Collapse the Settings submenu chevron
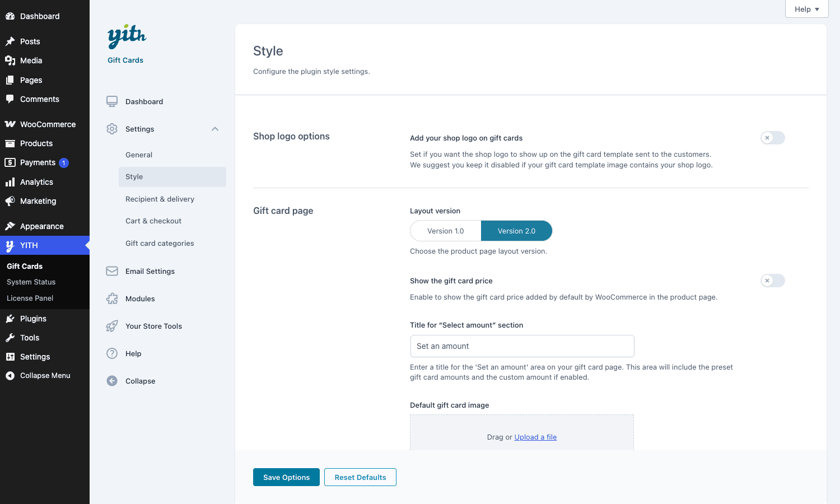Image resolution: width=840 pixels, height=504 pixels. point(215,129)
